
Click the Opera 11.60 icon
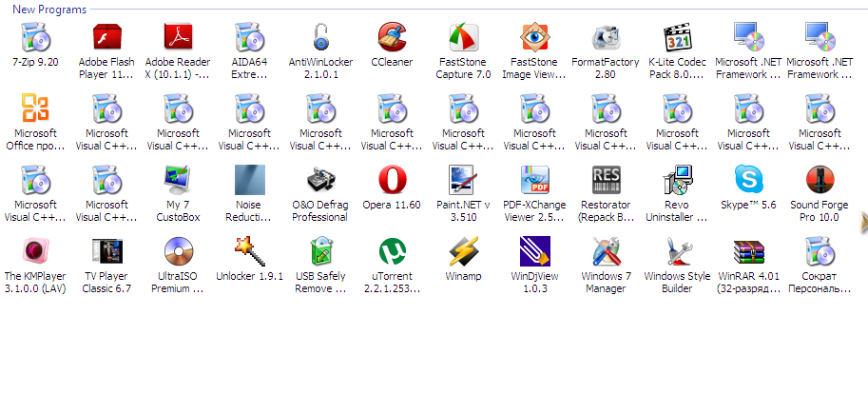(x=392, y=180)
